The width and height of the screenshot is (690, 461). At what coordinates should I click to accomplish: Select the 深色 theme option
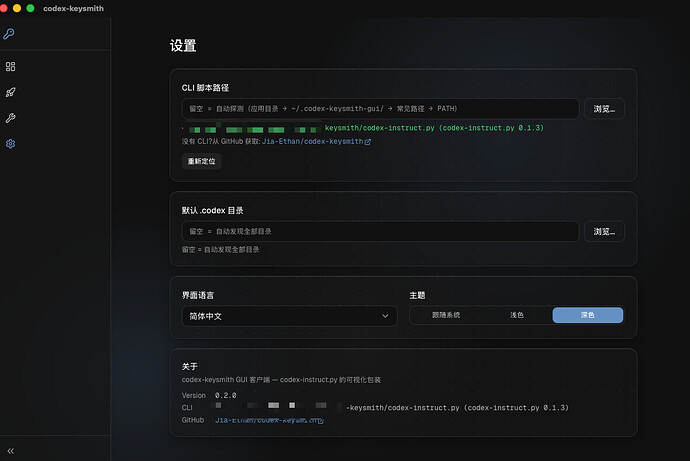587,315
